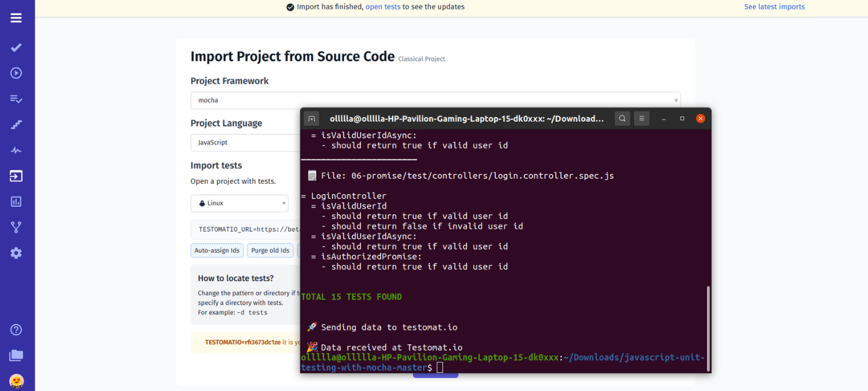Image resolution: width=868 pixels, height=391 pixels.
Task: Open the Linux operating system dropdown
Action: (239, 203)
